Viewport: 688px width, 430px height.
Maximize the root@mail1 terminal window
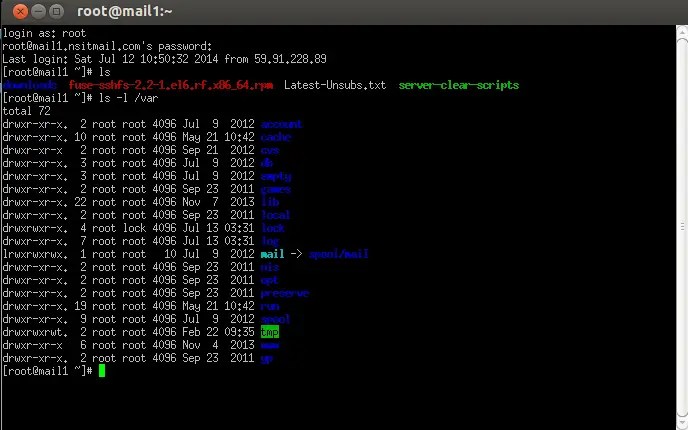coord(56,11)
